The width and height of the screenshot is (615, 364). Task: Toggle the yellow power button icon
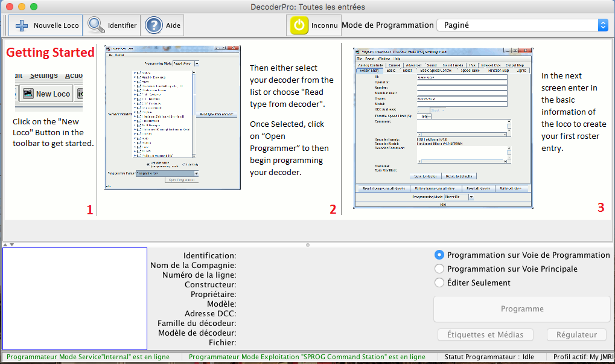299,25
